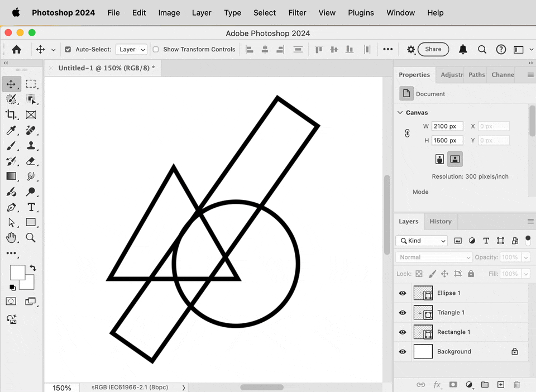Open the Search magnifier in options bar
The width and height of the screenshot is (536, 392).
pyautogui.click(x=482, y=49)
